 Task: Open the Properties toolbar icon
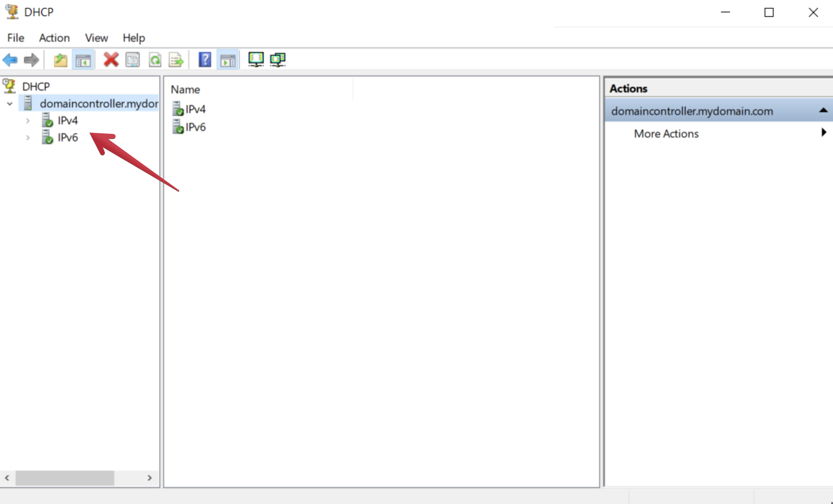133,60
